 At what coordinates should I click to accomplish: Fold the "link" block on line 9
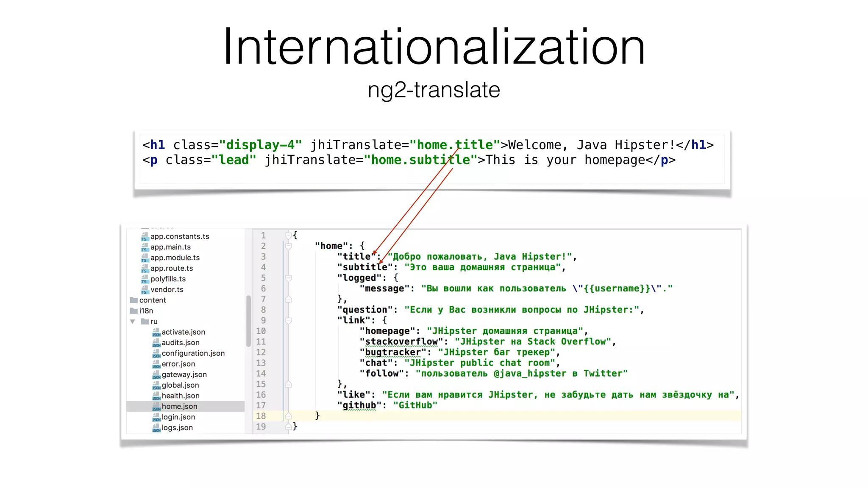coord(288,321)
